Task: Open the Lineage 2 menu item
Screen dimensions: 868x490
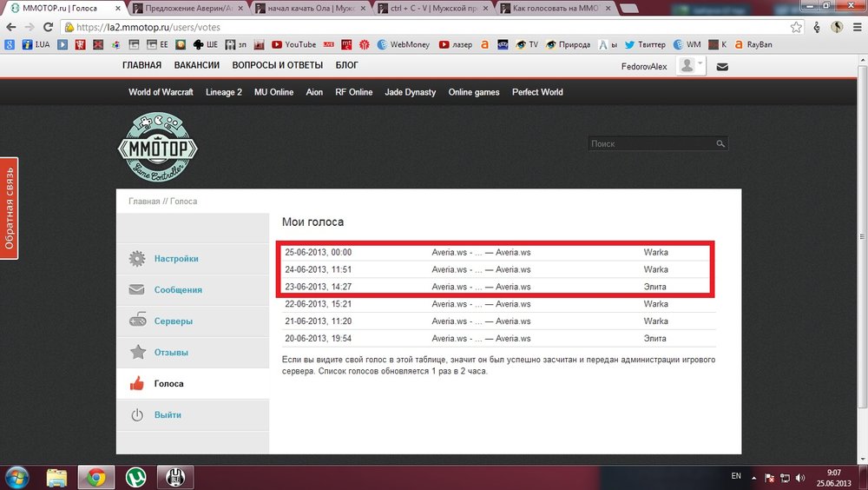Action: pos(224,92)
